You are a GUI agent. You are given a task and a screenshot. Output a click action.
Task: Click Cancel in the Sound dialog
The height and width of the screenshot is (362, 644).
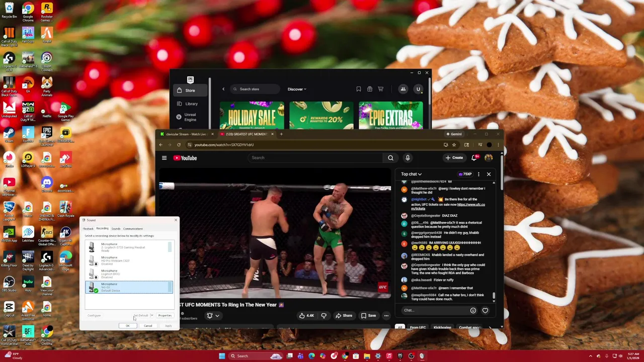pyautogui.click(x=148, y=326)
